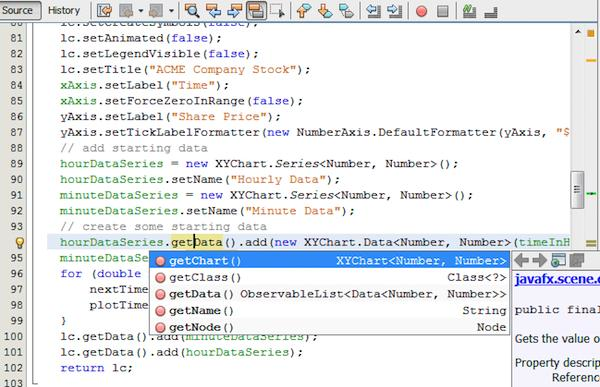Click xAxis.setForceZeroInRange line
Image resolution: width=600 pixels, height=387 pixels.
pos(181,101)
